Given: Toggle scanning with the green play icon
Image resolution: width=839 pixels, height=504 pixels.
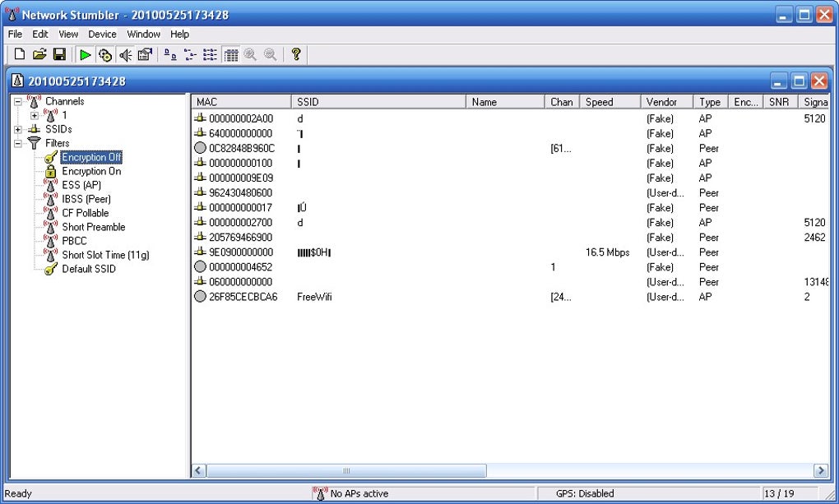Looking at the screenshot, I should [85, 54].
